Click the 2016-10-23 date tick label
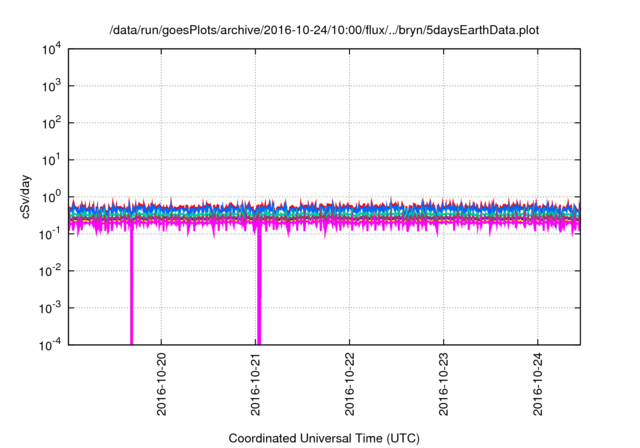 [444, 384]
